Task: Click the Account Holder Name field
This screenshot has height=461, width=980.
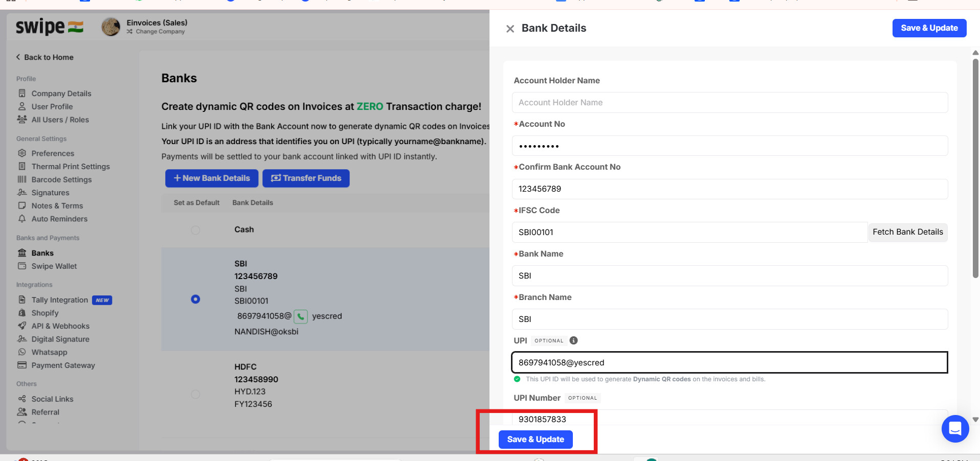Action: 729,103
